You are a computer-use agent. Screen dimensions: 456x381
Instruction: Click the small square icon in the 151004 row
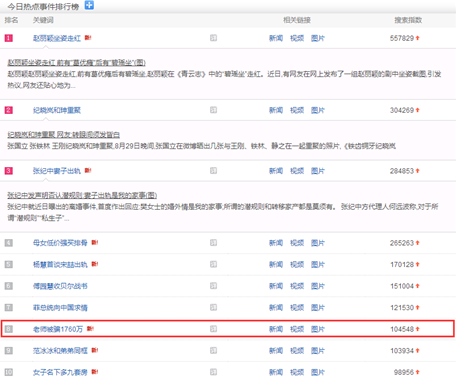(213, 286)
